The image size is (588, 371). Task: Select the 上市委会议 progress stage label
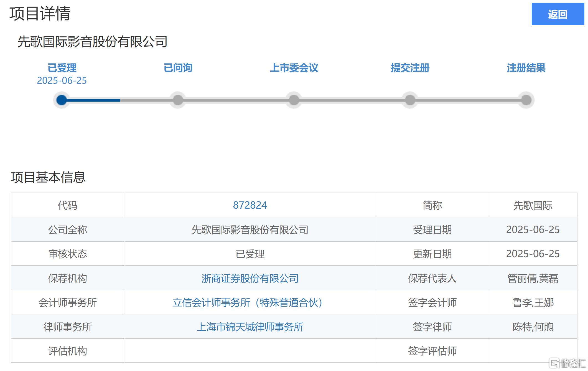[294, 68]
